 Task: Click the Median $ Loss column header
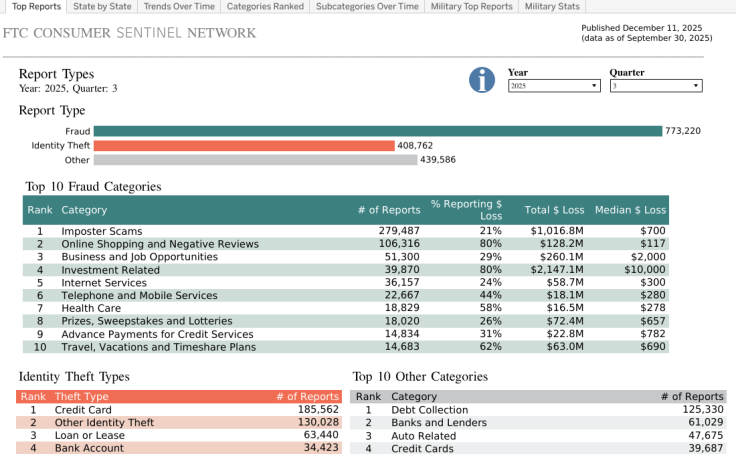click(x=630, y=210)
